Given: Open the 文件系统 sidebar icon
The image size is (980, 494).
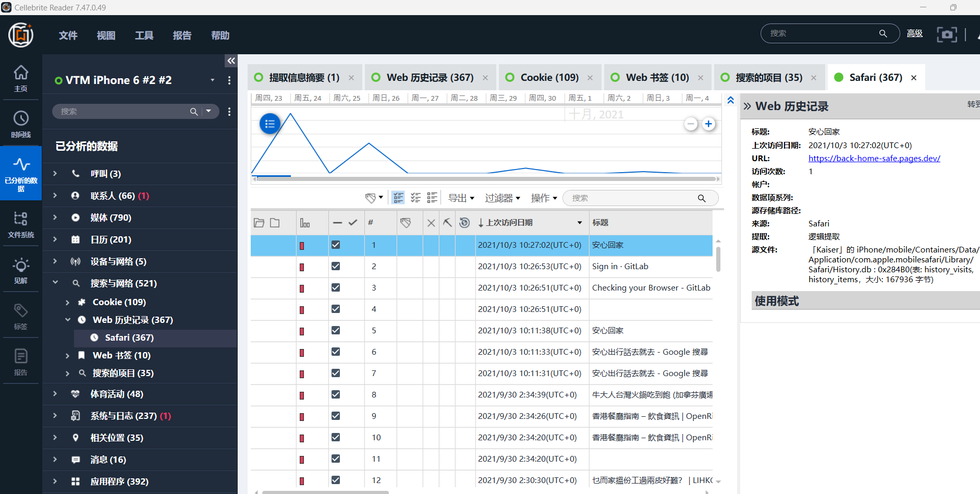Looking at the screenshot, I should (x=21, y=224).
